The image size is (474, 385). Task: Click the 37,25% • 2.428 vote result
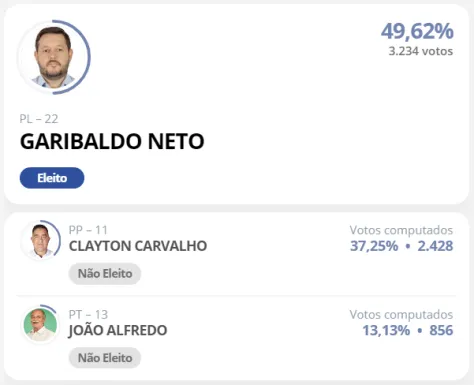point(402,246)
